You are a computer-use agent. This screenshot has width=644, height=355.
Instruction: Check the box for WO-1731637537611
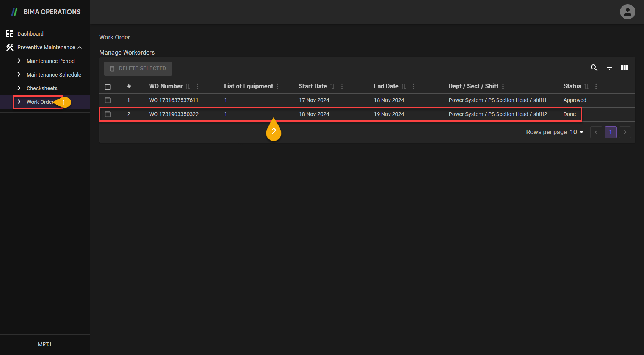coord(108,100)
